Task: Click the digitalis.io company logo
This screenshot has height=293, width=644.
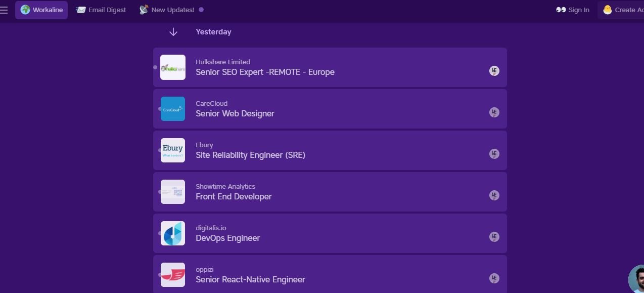Action: [x=173, y=233]
